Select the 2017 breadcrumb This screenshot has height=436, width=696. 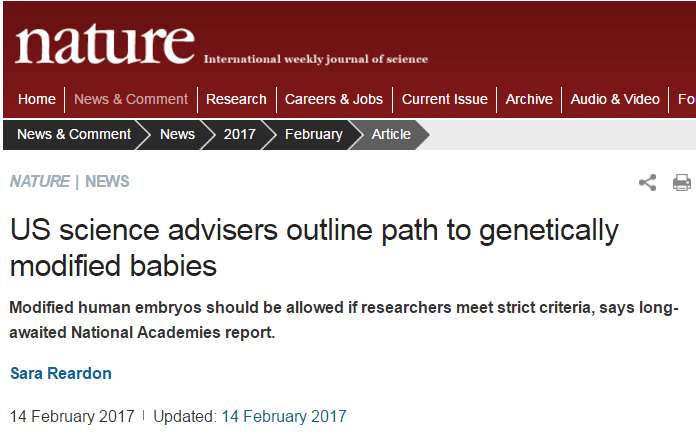point(239,134)
